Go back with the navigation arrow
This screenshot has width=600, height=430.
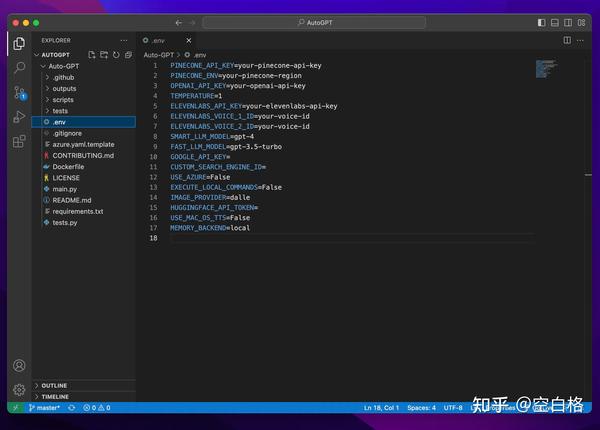[179, 23]
